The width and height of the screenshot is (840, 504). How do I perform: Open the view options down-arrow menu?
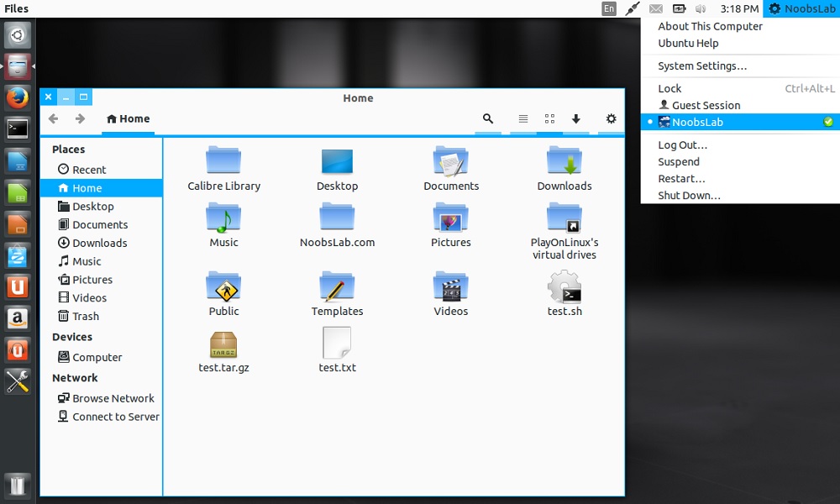point(576,119)
